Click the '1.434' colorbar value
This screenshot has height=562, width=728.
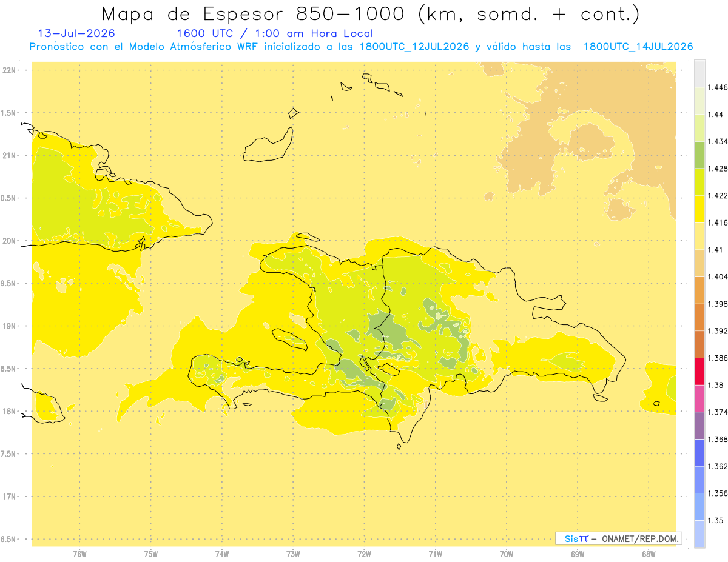[x=718, y=141]
